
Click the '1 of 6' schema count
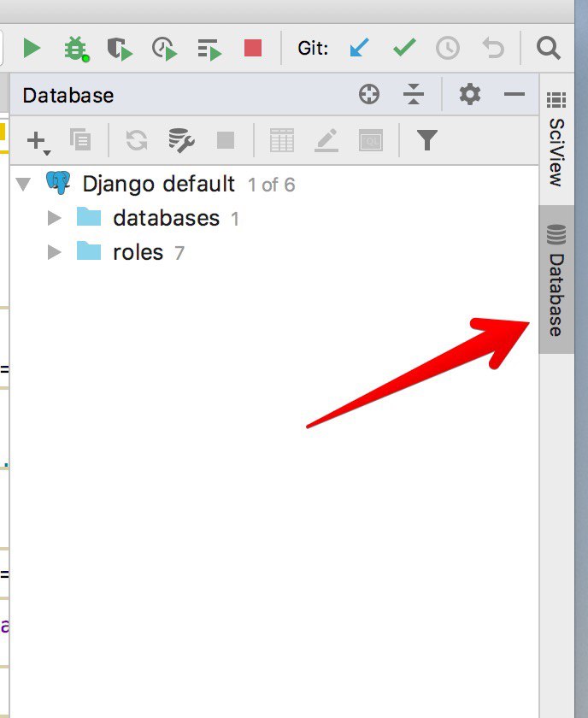point(271,185)
